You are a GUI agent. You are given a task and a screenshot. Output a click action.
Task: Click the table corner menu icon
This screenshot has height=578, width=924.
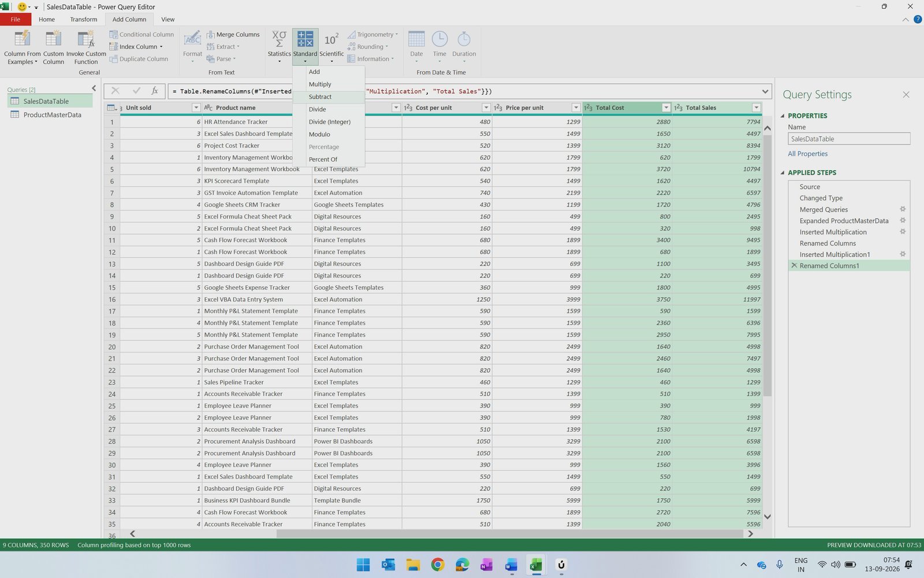pyautogui.click(x=112, y=108)
